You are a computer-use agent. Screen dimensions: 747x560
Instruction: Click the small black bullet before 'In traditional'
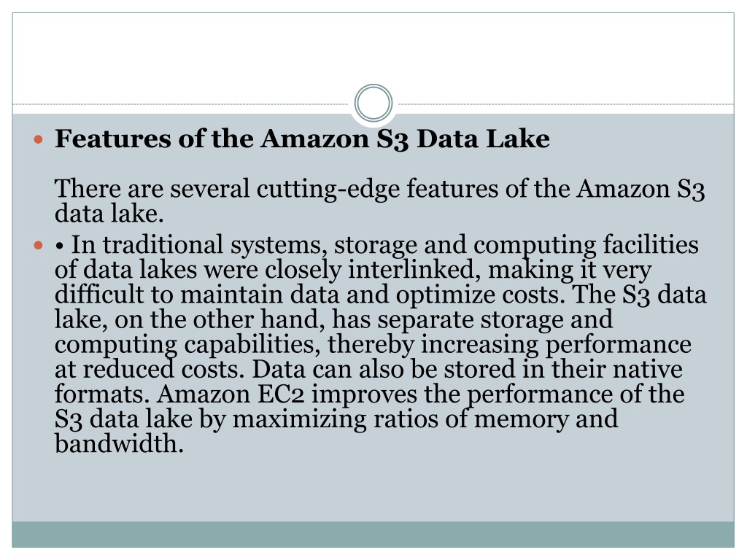pyautogui.click(x=60, y=246)
